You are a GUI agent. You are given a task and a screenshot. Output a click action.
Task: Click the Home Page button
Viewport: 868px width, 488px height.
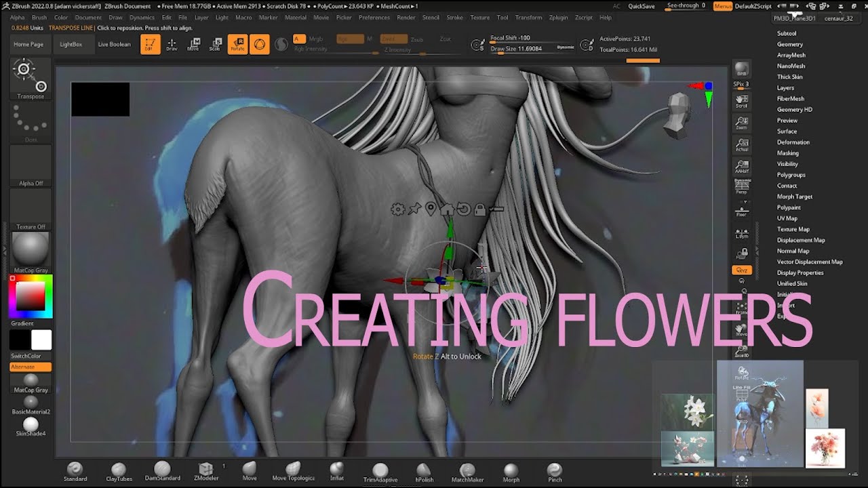pyautogui.click(x=28, y=44)
